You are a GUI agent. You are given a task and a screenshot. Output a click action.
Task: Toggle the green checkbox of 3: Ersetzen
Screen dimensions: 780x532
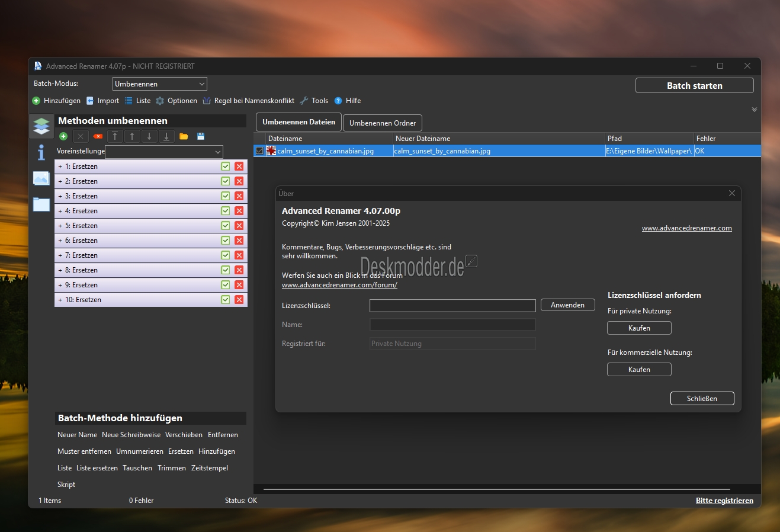click(226, 196)
